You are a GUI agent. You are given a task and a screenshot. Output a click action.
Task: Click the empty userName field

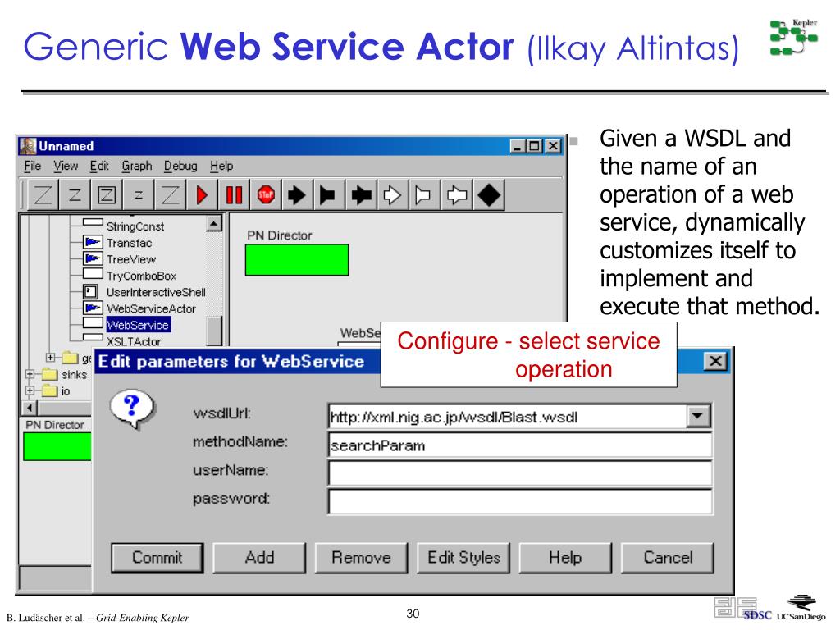click(x=520, y=473)
